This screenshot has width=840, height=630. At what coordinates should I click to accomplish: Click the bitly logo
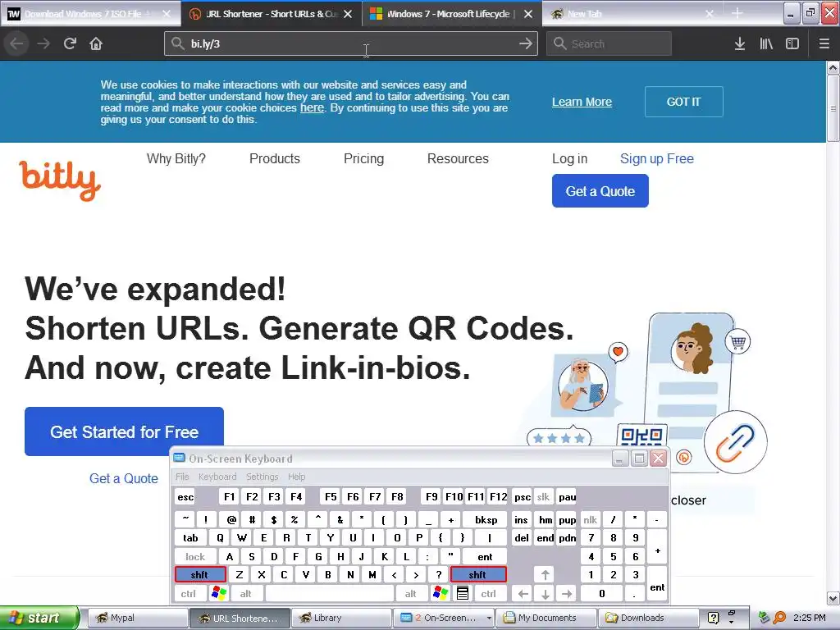60,180
